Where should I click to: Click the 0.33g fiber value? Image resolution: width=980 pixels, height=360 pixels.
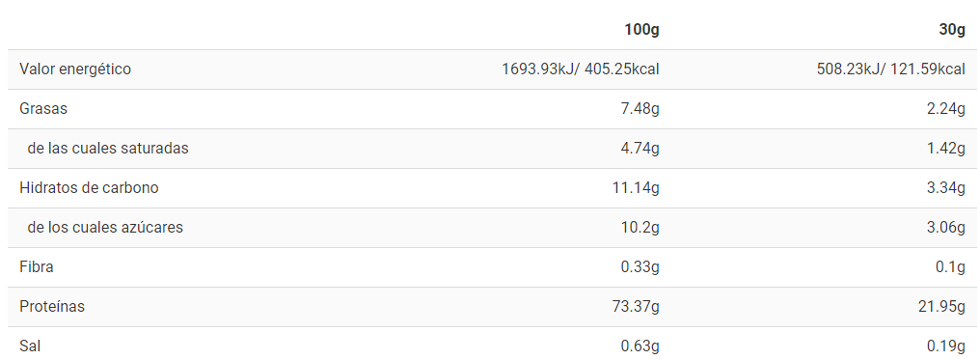(x=641, y=267)
